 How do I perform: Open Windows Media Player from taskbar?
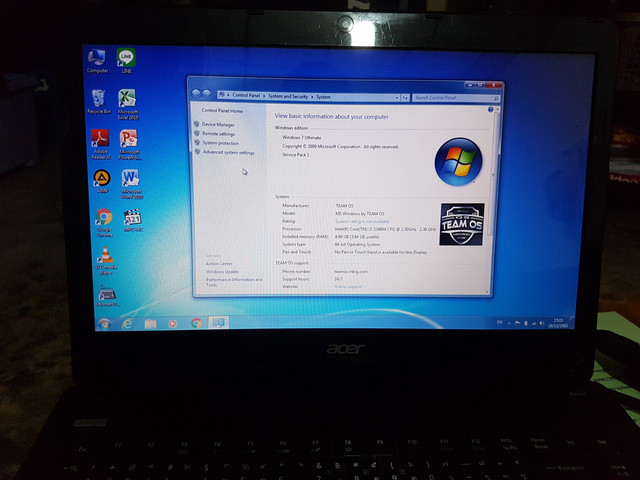coord(173,324)
